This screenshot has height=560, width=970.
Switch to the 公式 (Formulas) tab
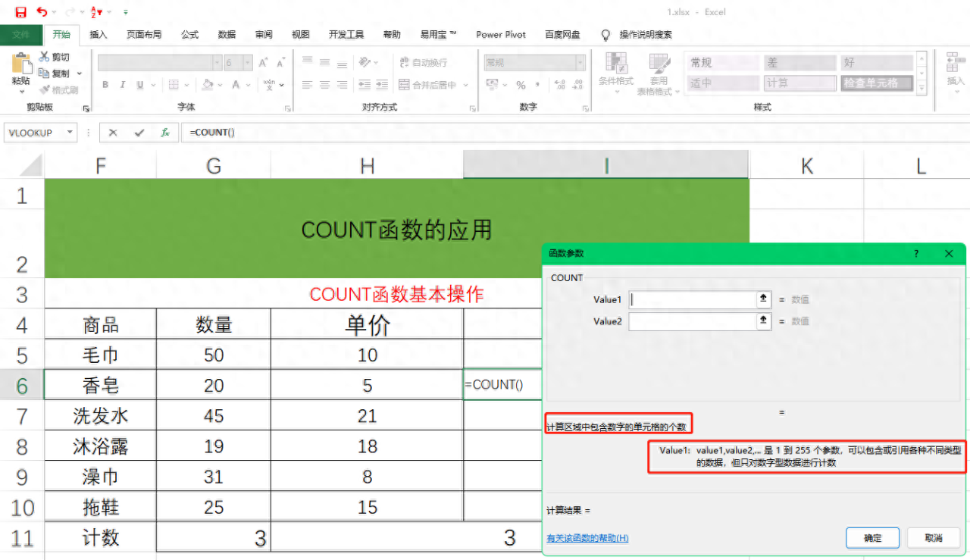pyautogui.click(x=189, y=34)
